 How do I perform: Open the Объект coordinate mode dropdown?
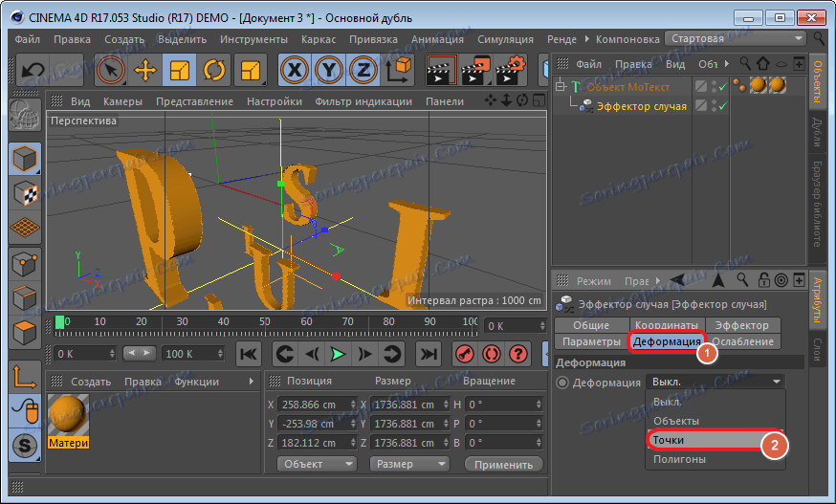point(316,464)
